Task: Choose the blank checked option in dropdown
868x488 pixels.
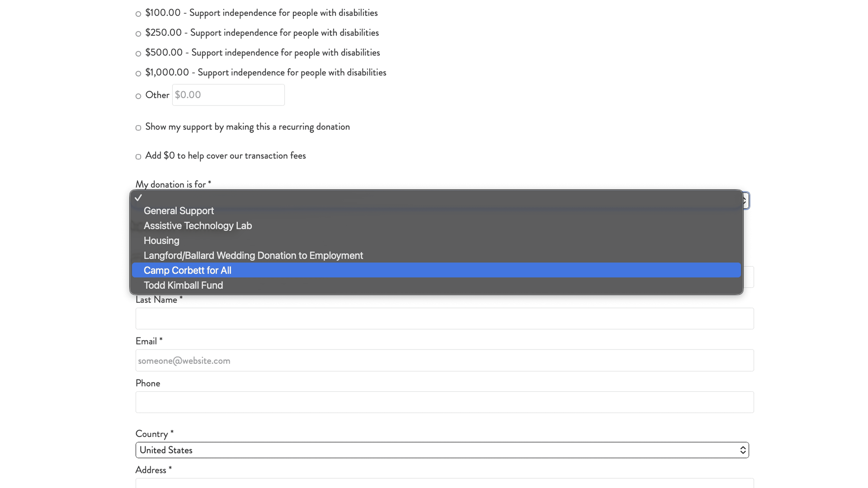Action: [x=436, y=198]
